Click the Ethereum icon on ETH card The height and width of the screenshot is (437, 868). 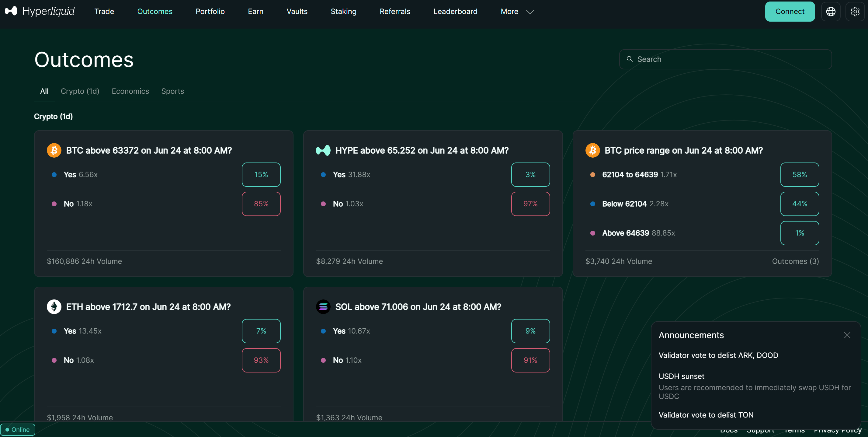point(54,307)
